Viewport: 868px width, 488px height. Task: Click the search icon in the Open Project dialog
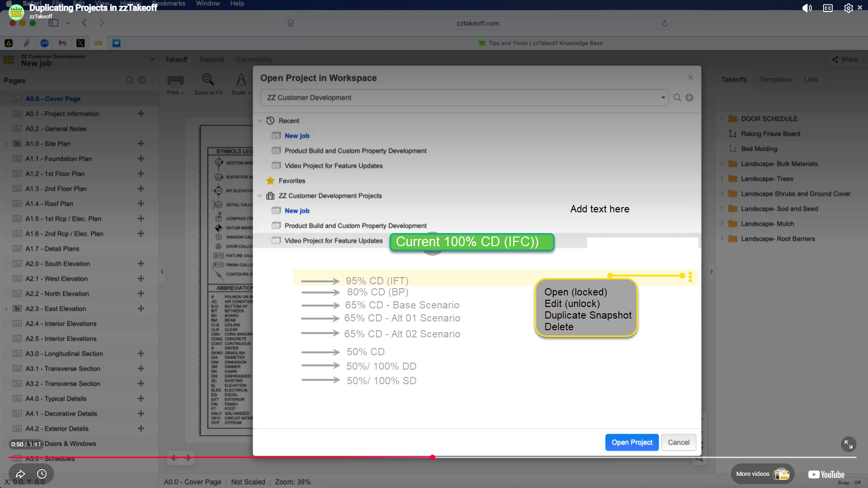pyautogui.click(x=677, y=98)
